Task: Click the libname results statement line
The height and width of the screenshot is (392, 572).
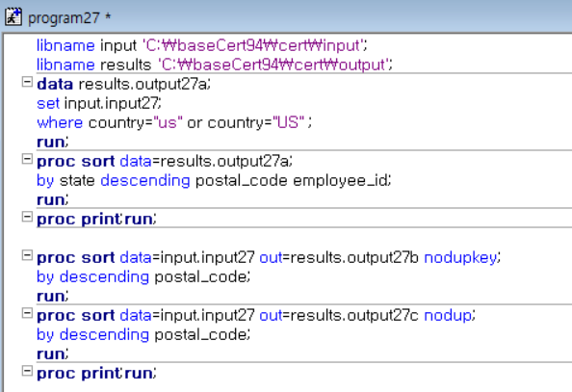Action: pos(215,65)
